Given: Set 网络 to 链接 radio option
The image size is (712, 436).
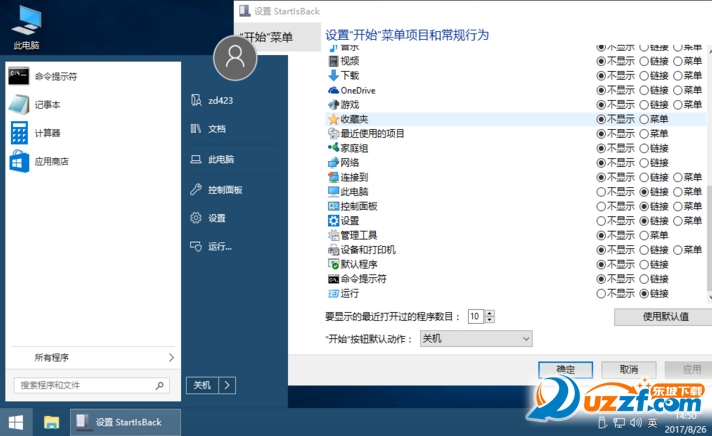Looking at the screenshot, I should tap(644, 163).
